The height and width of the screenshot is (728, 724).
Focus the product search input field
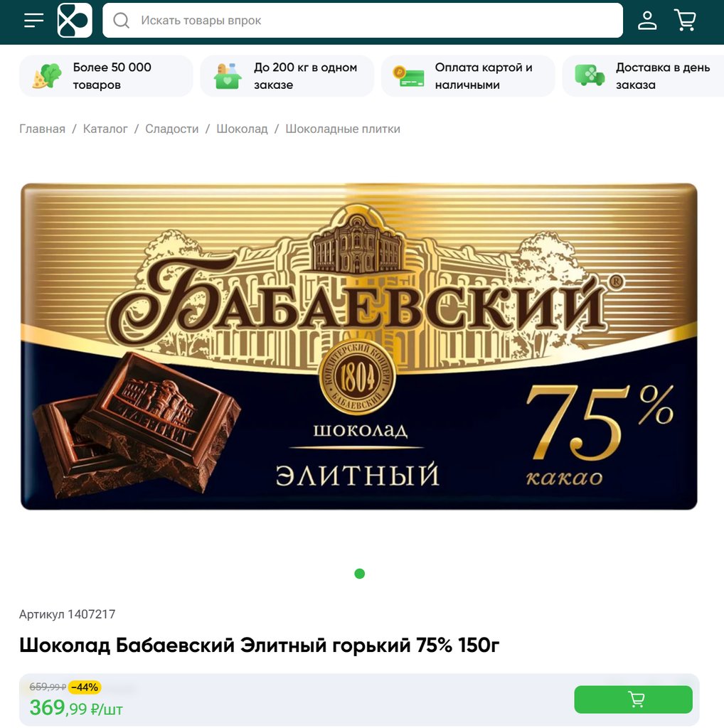363,21
